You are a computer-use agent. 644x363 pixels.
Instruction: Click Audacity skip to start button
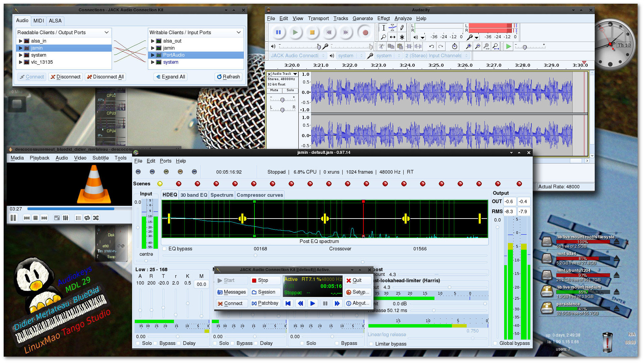tap(329, 33)
